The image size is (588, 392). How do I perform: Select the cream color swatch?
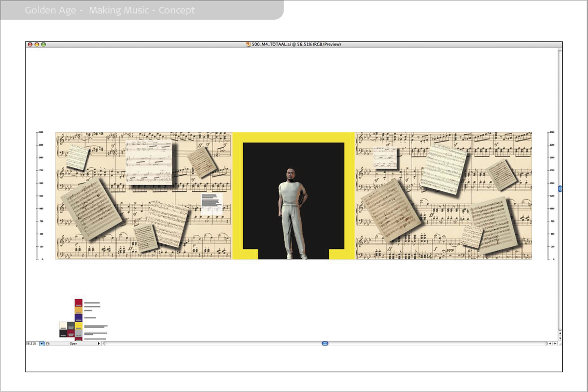(x=63, y=326)
